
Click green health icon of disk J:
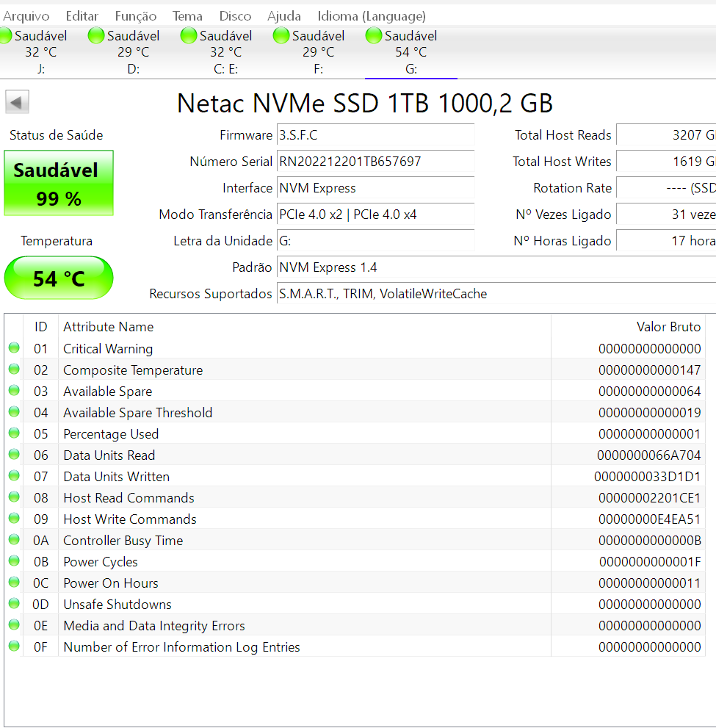click(x=4, y=36)
